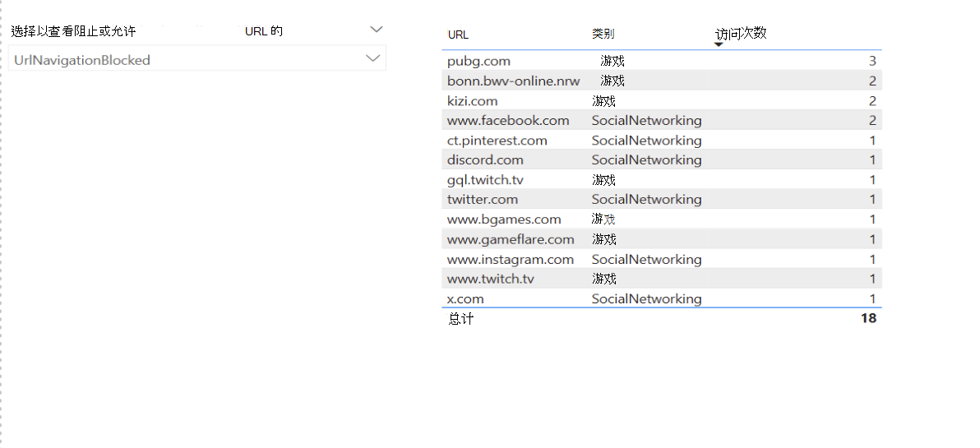
Task: Click SocialNetworking category for www.facebook.com
Action: pos(647,120)
